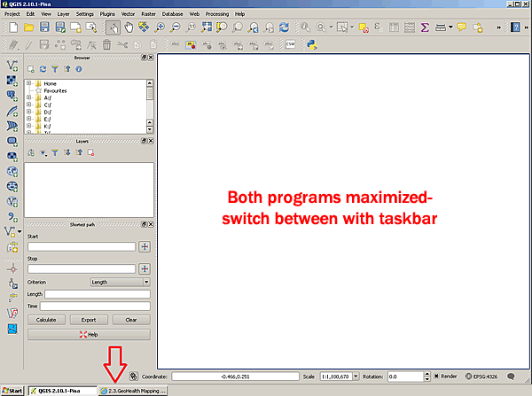532x396 pixels.
Task: Close the Shortest path panel
Action: 151,224
